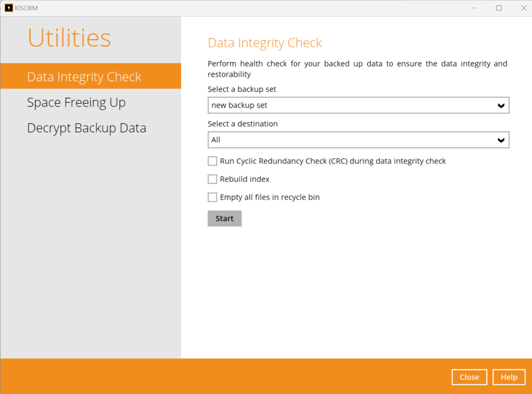Image resolution: width=532 pixels, height=394 pixels.
Task: Open the Decrypt Backup Data section
Action: click(x=86, y=128)
